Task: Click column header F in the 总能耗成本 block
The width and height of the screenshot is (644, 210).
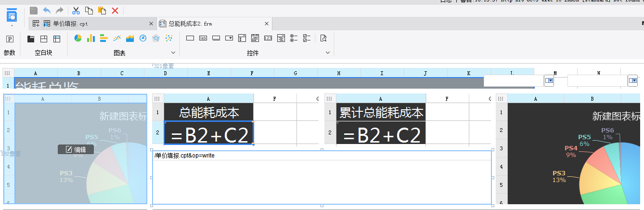Action: click(x=275, y=98)
